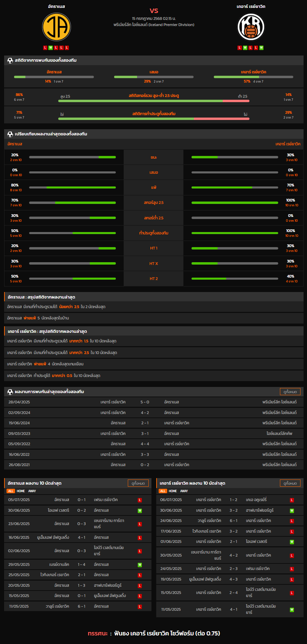This screenshot has height=644, width=307.
Task: Click the อัคราเนส 14% head-to-head stat
Action: (48, 82)
